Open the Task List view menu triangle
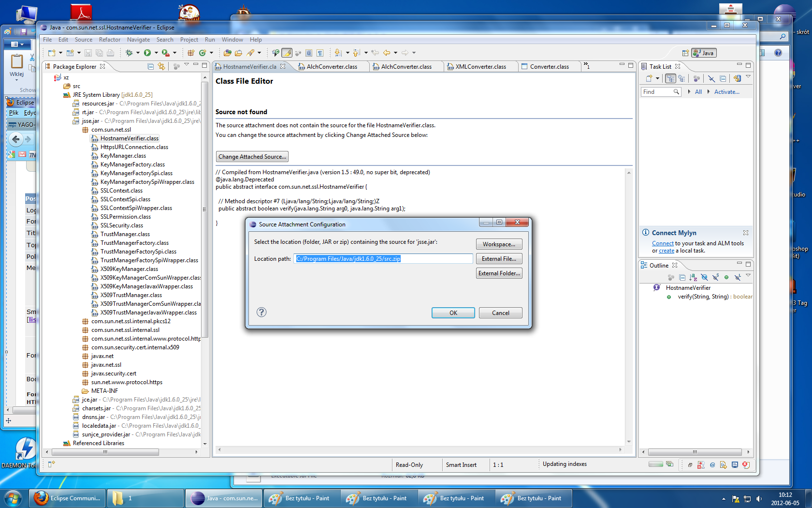This screenshot has height=508, width=812. [x=748, y=77]
